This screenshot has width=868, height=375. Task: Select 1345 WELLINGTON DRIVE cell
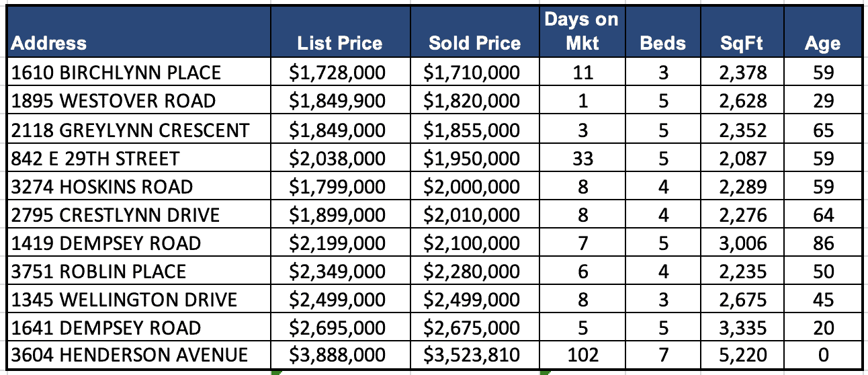pos(124,300)
